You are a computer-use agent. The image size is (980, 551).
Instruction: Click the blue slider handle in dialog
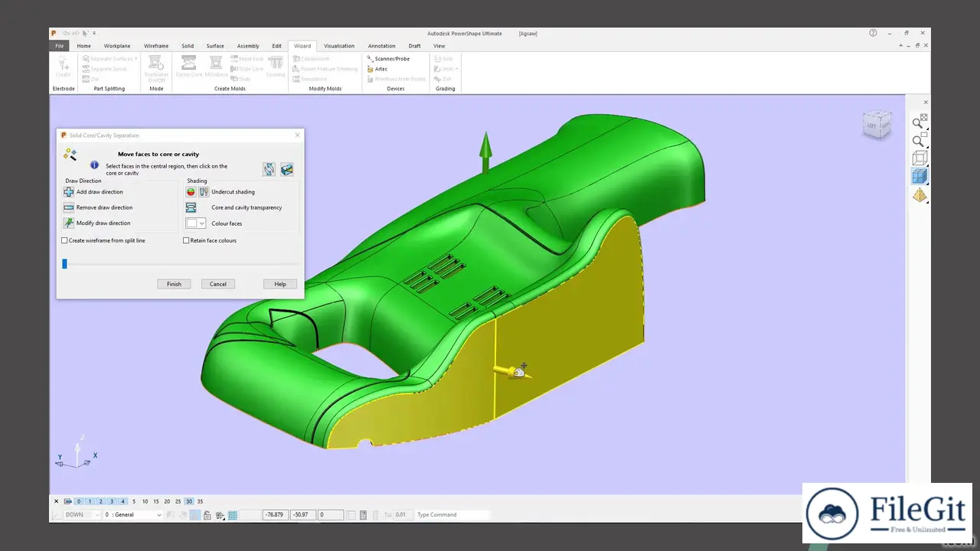click(x=65, y=263)
